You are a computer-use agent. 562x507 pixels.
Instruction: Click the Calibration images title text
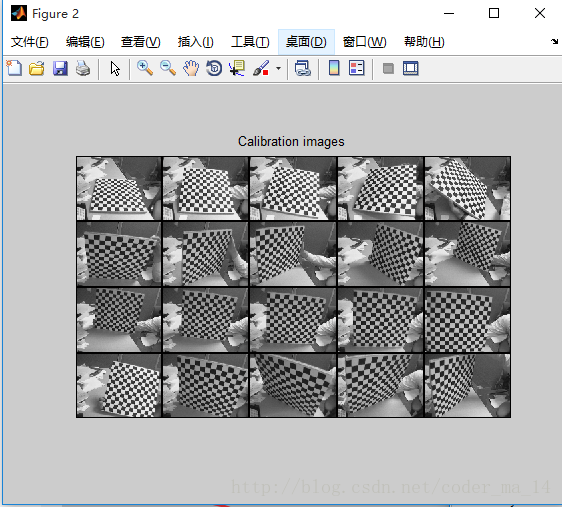pos(291,142)
